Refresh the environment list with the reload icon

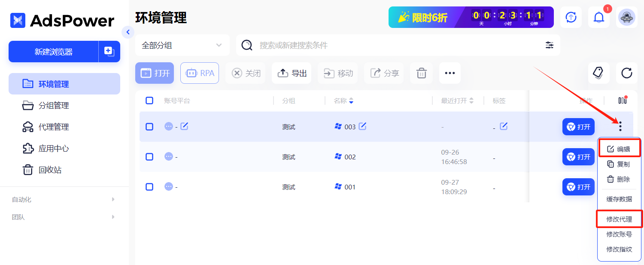pos(626,73)
